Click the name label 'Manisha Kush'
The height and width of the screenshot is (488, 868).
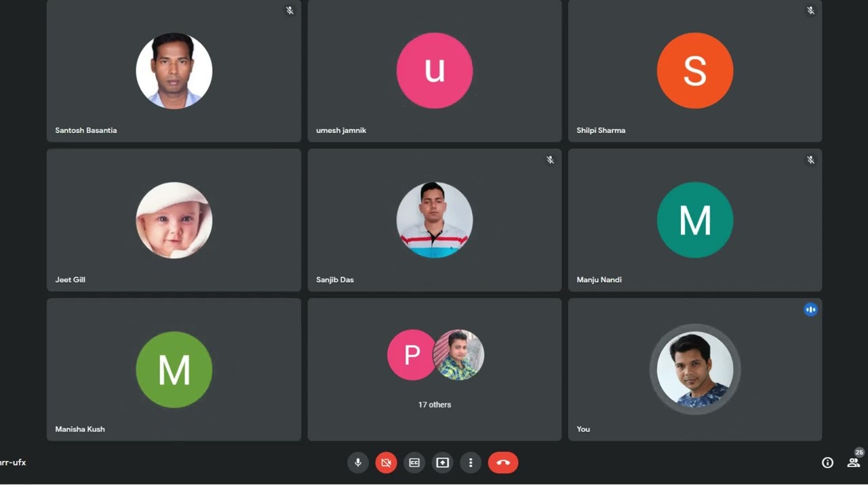click(x=80, y=429)
